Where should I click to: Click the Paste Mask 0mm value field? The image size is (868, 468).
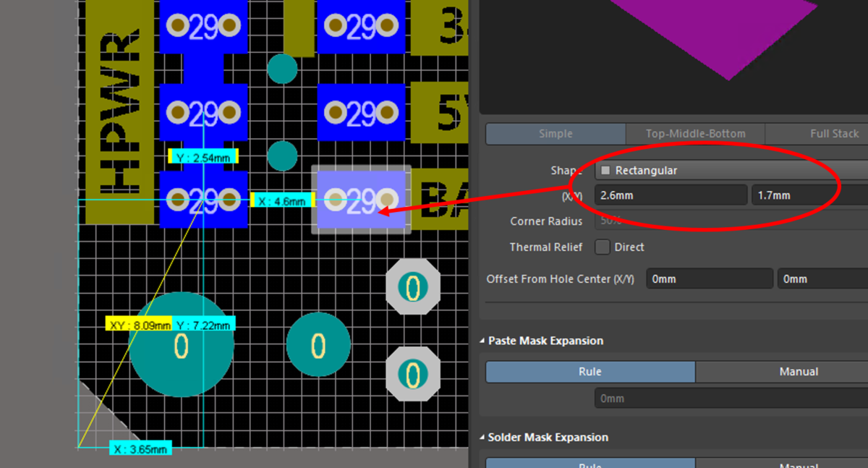point(731,399)
